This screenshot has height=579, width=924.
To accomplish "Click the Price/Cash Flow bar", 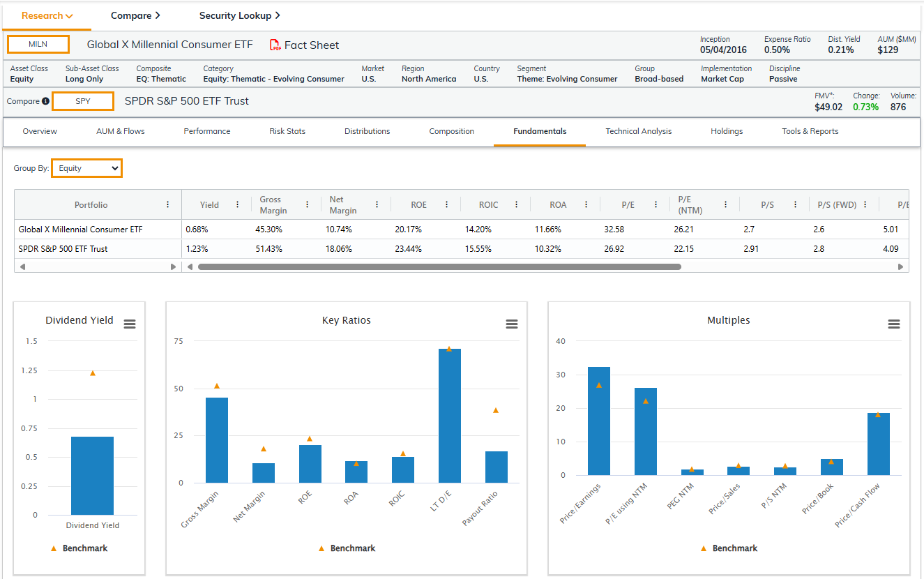I will point(879,444).
